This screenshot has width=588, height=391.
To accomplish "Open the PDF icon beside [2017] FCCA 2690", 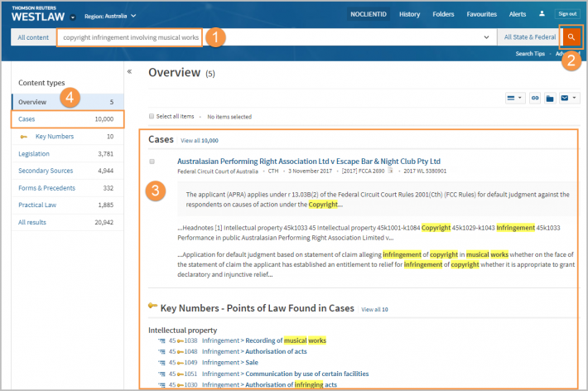I will [x=390, y=171].
